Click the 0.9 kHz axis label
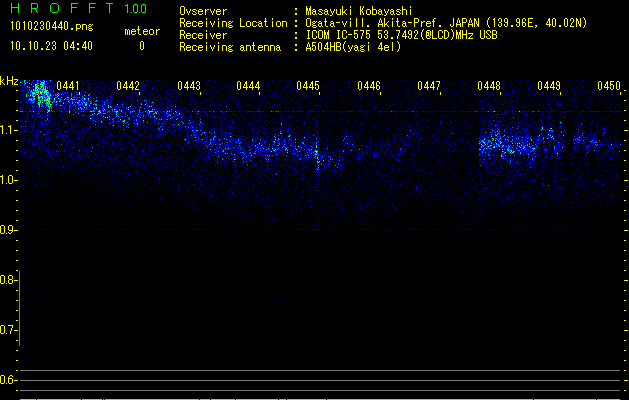The width and height of the screenshot is (629, 400). 8,230
